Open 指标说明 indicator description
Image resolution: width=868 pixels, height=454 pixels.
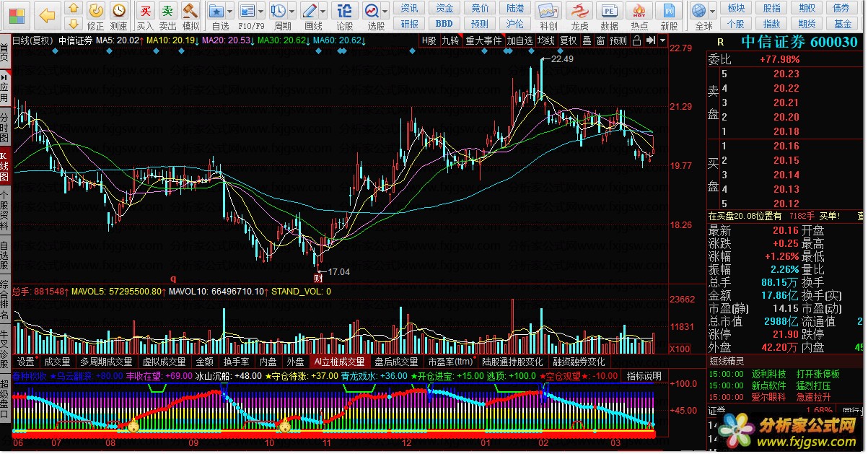[643, 376]
